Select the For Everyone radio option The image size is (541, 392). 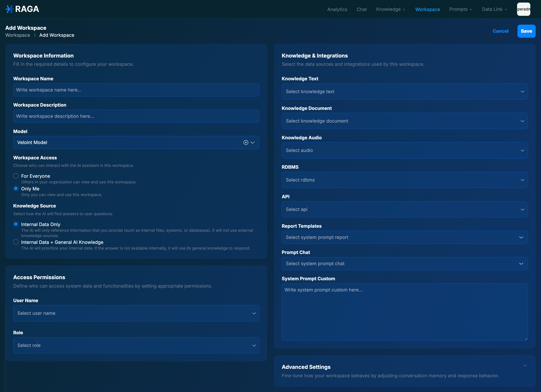point(16,176)
